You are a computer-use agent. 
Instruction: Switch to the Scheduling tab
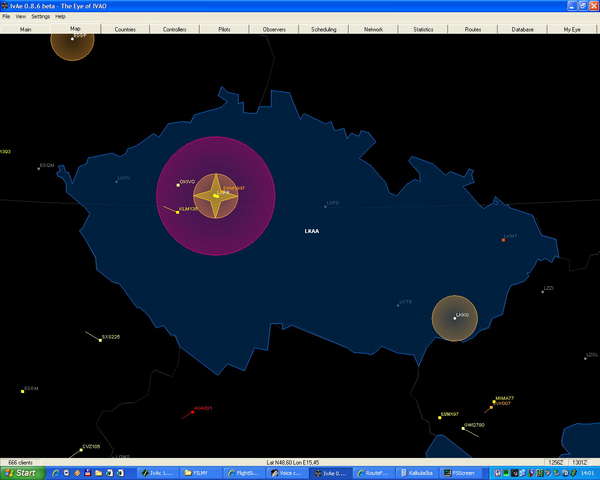coord(324,29)
